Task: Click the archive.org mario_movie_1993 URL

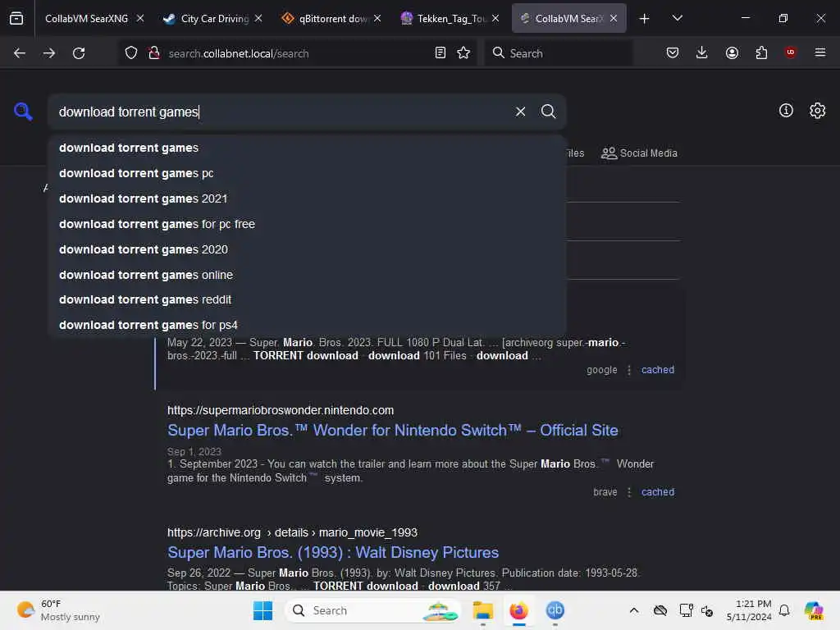Action: tap(292, 532)
